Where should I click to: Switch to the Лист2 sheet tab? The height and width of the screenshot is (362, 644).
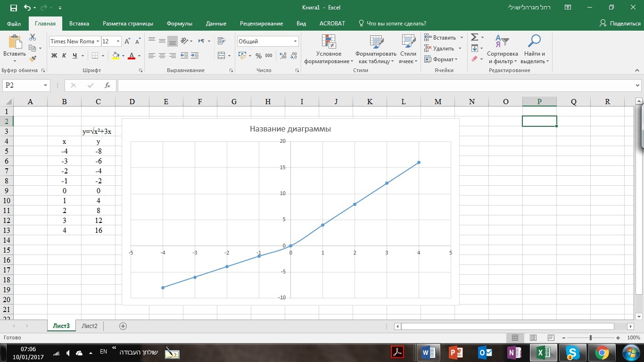point(89,326)
